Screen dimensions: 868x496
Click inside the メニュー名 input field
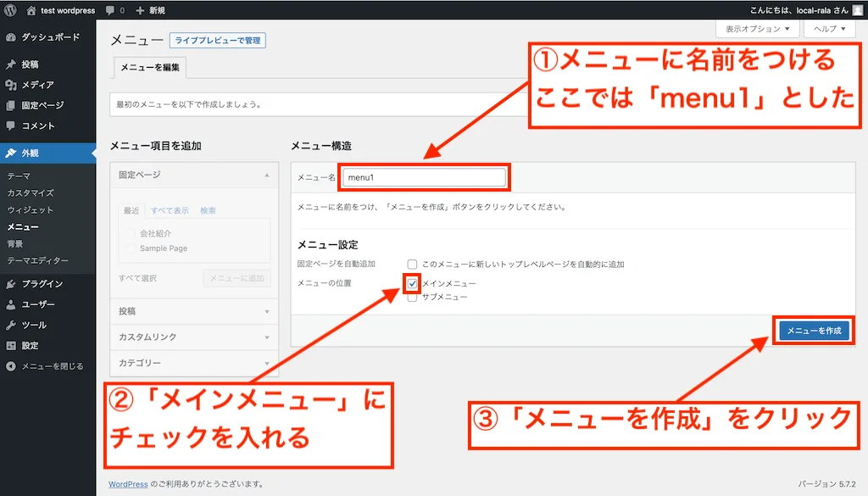(x=424, y=177)
